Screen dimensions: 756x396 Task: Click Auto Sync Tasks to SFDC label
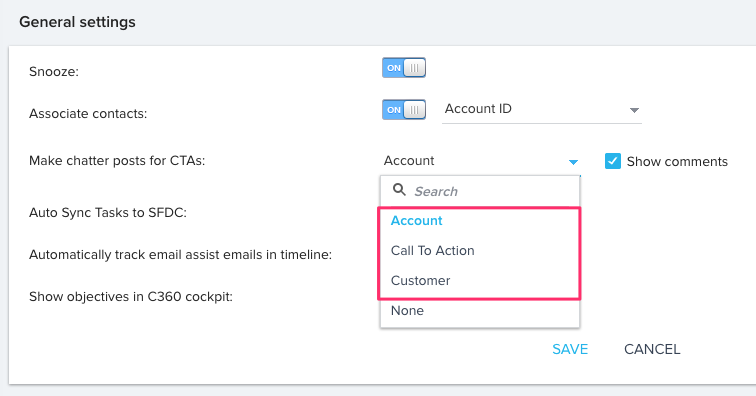pyautogui.click(x=108, y=213)
